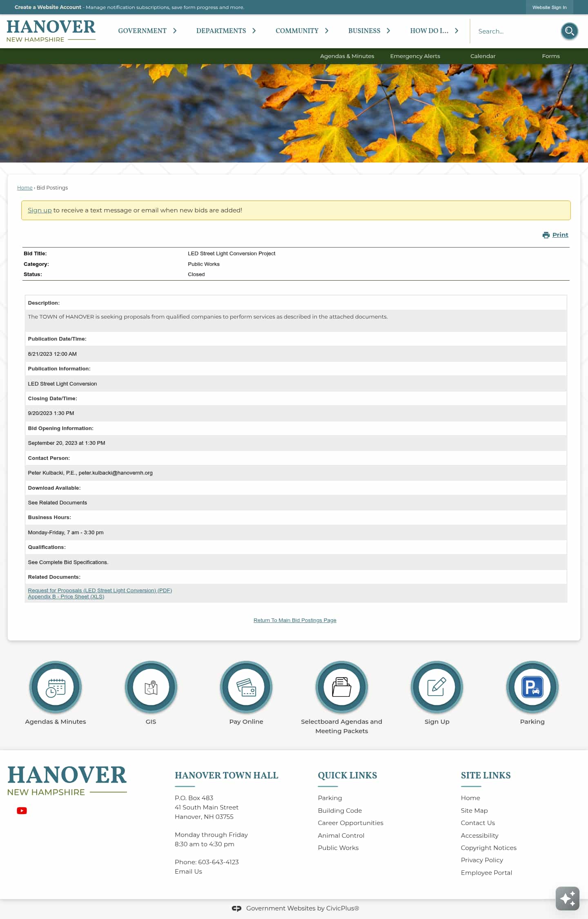Click the '9/20/2023 1:30 PM' closing date

click(x=51, y=413)
